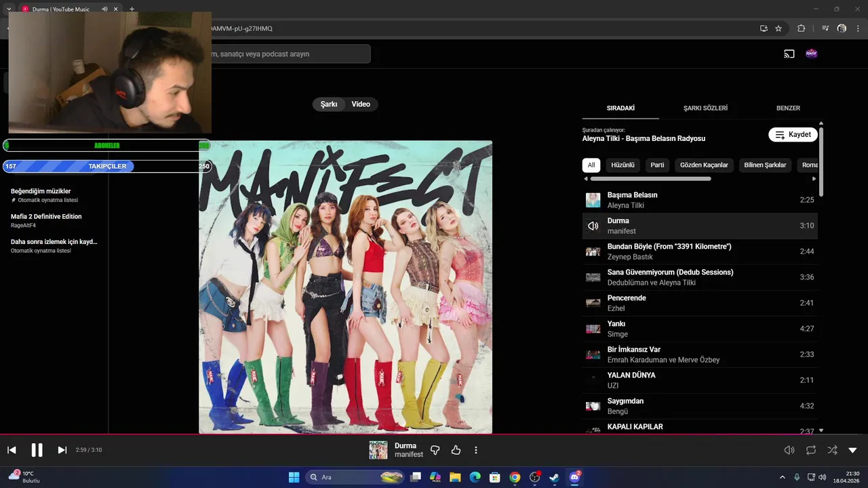This screenshot has width=868, height=488.
Task: Open a new Chrome tab
Action: coord(132,9)
